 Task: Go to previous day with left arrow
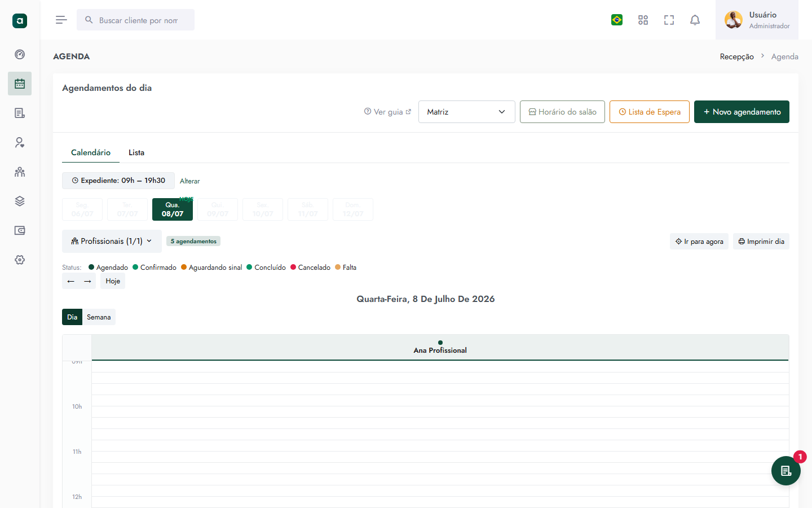(x=70, y=281)
